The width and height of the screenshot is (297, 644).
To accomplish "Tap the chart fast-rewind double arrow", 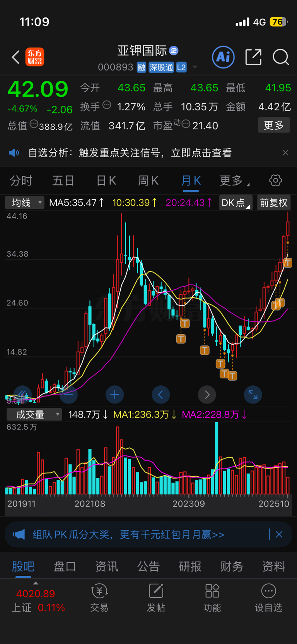I will point(22,395).
